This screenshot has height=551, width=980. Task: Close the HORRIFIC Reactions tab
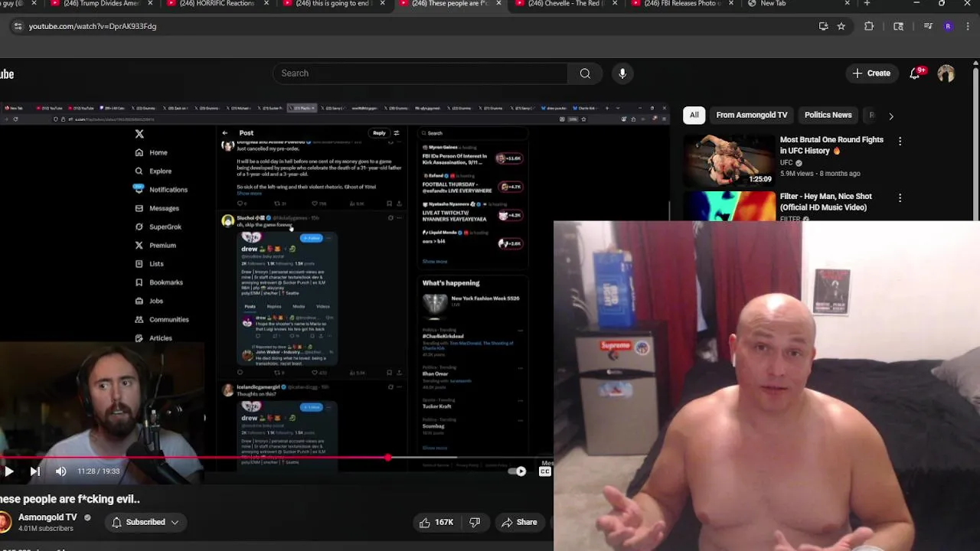[266, 3]
